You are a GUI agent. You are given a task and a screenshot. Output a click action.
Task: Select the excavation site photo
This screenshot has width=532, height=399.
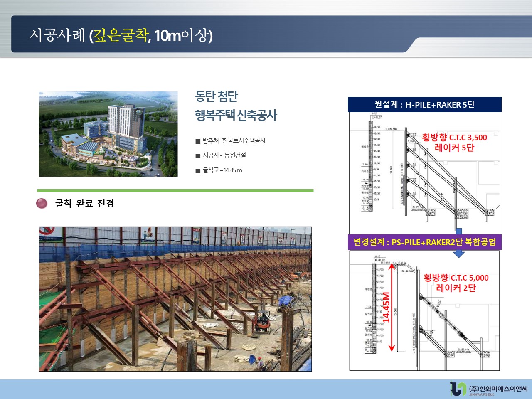(175, 299)
